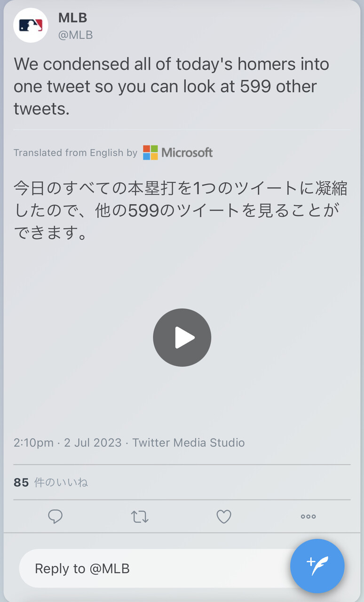Like the tweet with the heart icon
The image size is (364, 602).
(224, 516)
